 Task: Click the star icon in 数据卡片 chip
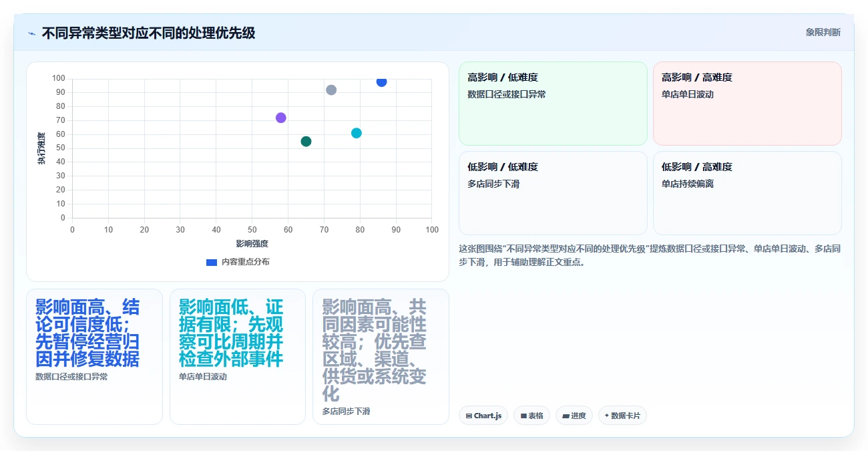606,416
